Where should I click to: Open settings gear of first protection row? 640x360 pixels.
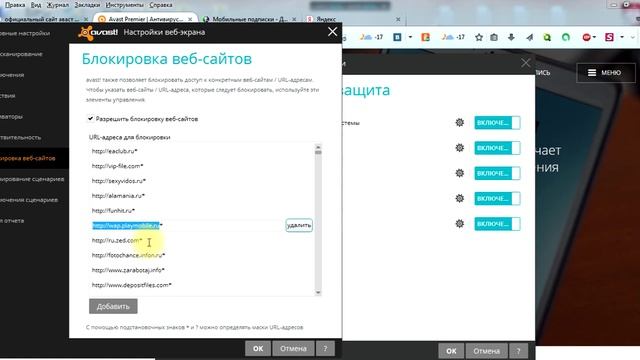point(460,122)
